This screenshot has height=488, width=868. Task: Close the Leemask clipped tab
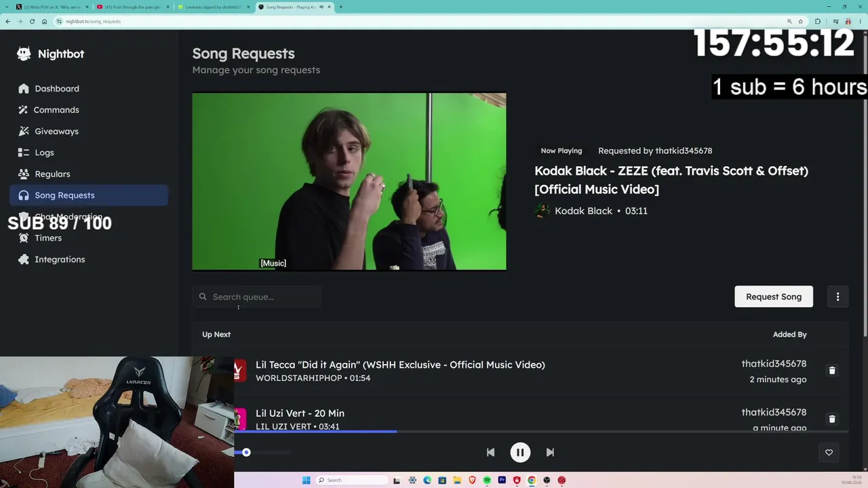[x=248, y=7]
